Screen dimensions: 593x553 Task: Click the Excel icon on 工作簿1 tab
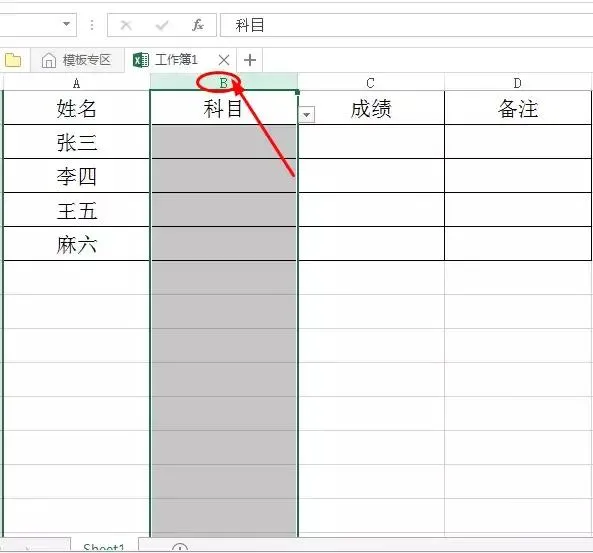tap(141, 60)
